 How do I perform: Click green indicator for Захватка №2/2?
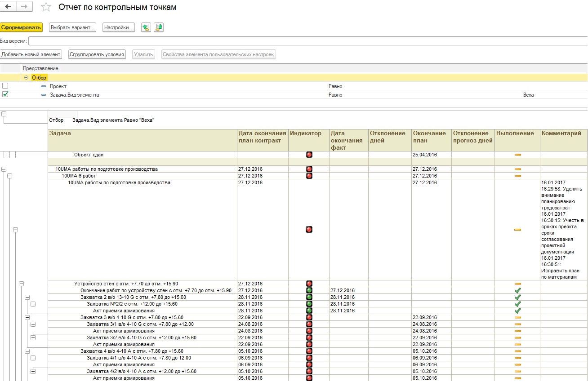(309, 304)
